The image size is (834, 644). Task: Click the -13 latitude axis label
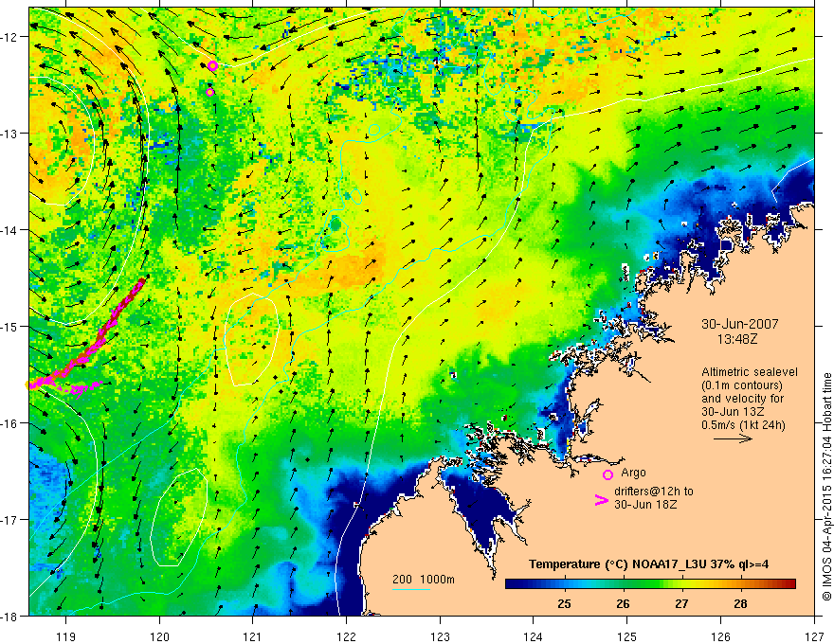pos(11,134)
